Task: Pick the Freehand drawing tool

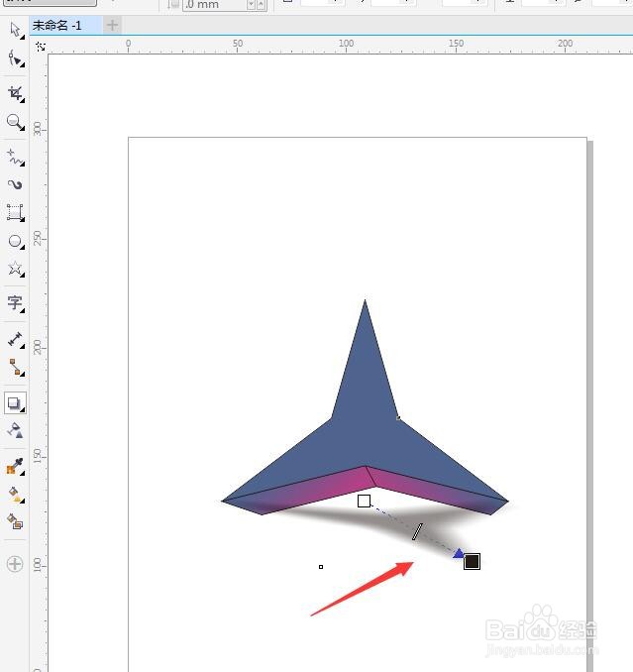Action: click(x=16, y=158)
